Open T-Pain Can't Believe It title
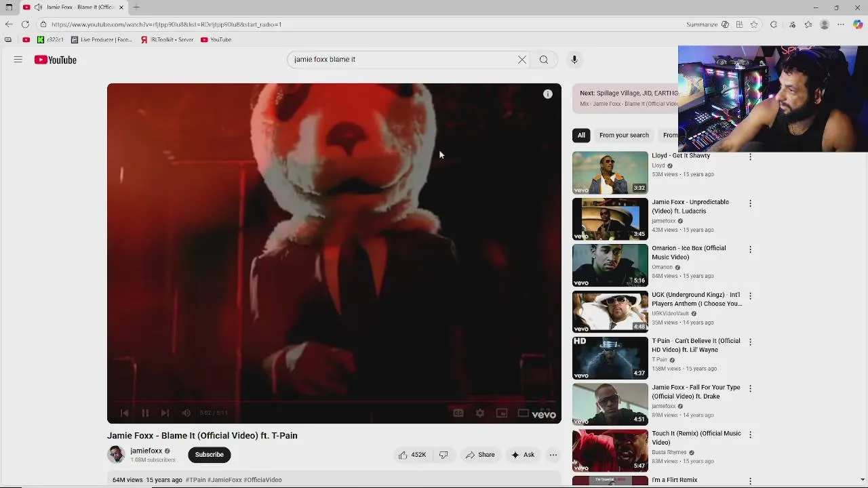Screen dimensions: 868x488 point(696,346)
